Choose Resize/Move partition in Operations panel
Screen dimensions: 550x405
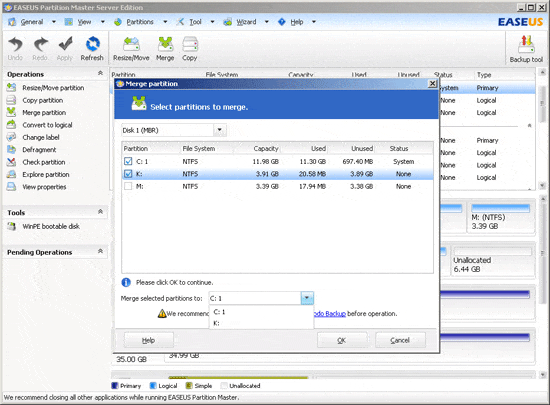53,88
